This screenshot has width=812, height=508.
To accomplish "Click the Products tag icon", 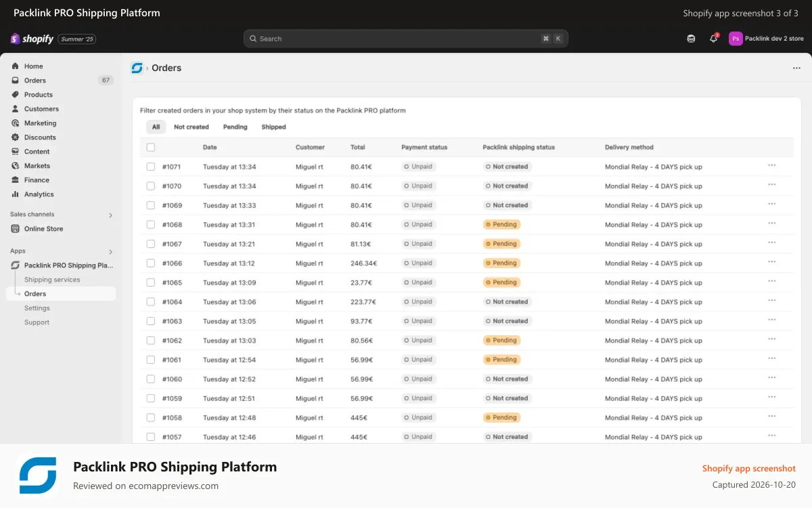I will pyautogui.click(x=16, y=95).
